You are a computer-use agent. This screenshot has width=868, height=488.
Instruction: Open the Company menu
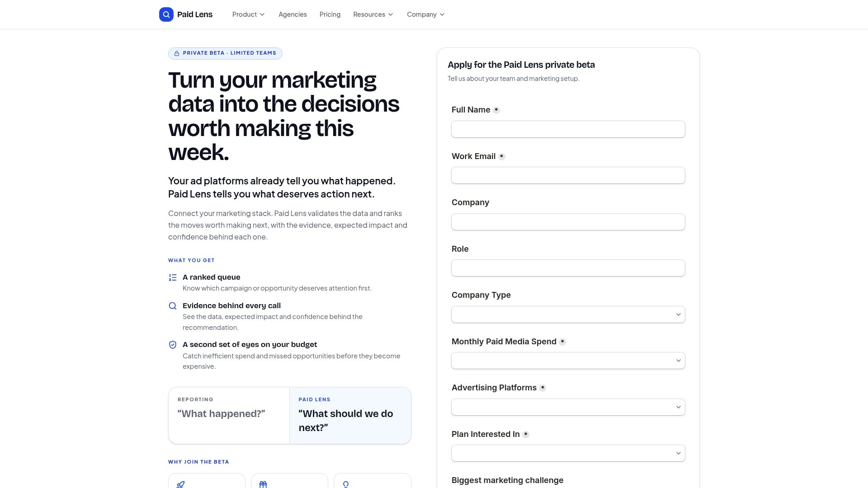coord(426,14)
